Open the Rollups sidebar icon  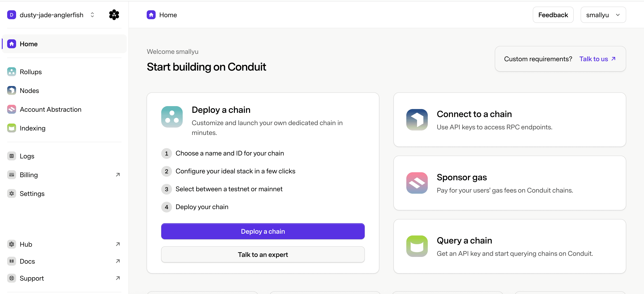click(11, 72)
